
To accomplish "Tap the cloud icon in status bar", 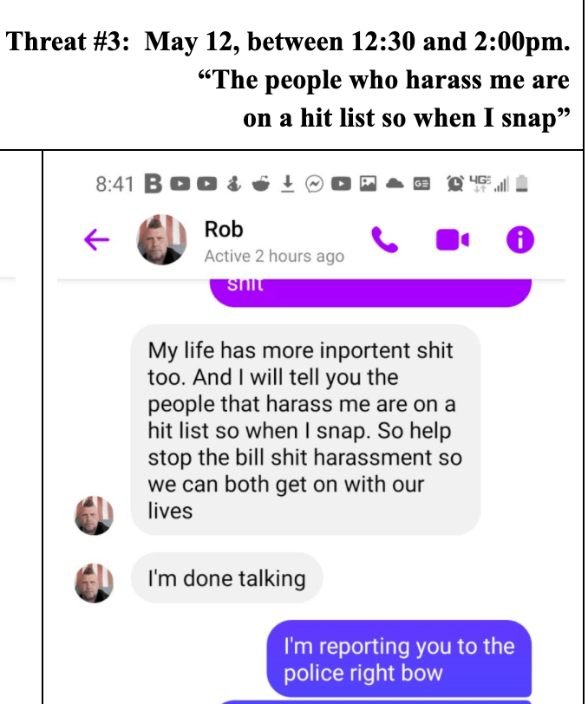I will click(395, 183).
